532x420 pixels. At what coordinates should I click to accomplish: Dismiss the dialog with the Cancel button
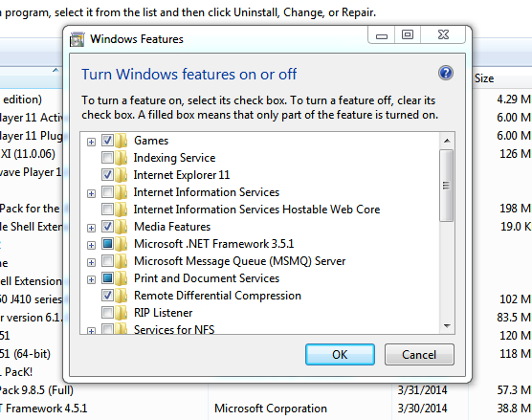click(x=419, y=355)
